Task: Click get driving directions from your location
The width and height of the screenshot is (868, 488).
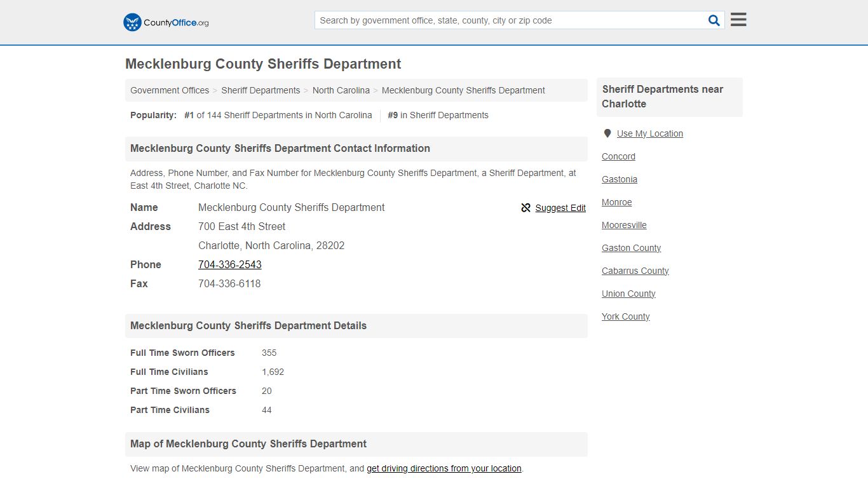Action: point(444,468)
